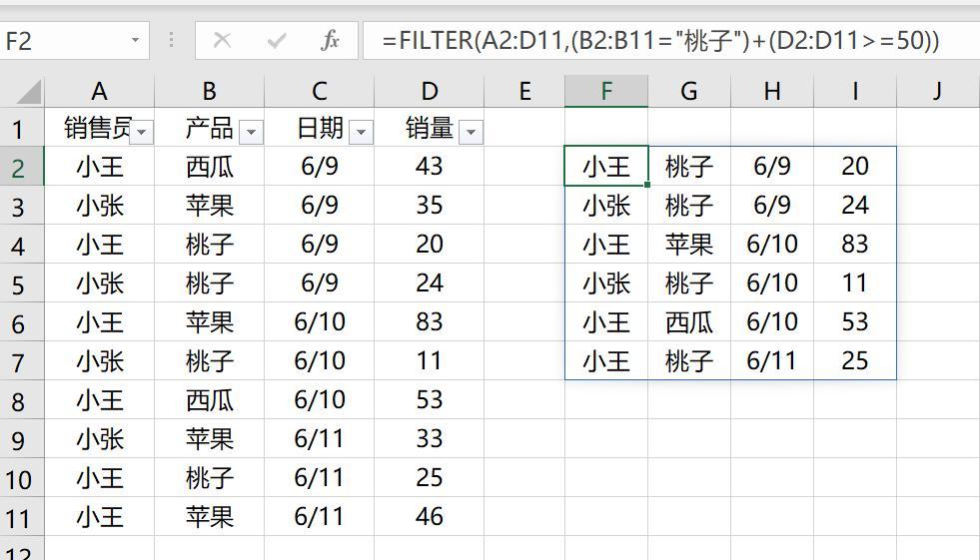The image size is (980, 560).
Task: Select cell F3 containing 小张
Action: coord(606,206)
